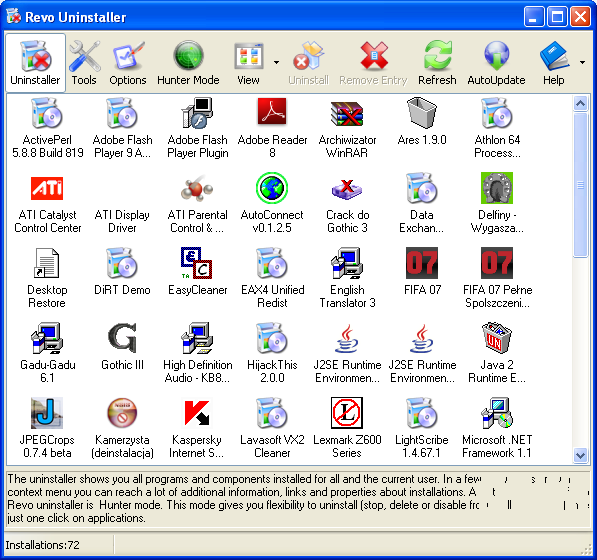Image resolution: width=597 pixels, height=560 pixels.
Task: Select Kaspersky Internet S... icon
Action: (x=197, y=413)
